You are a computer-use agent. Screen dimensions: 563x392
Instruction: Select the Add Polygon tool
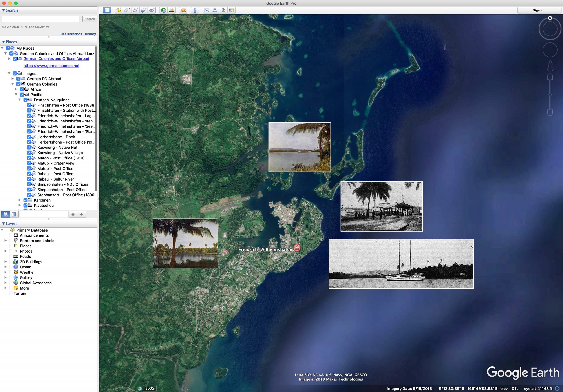(x=127, y=10)
